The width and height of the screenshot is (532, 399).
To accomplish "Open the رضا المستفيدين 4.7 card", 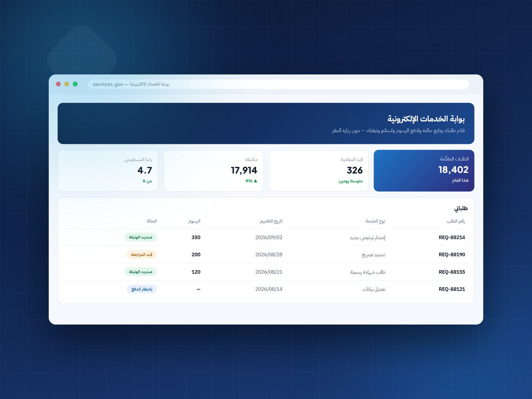I will pyautogui.click(x=108, y=171).
